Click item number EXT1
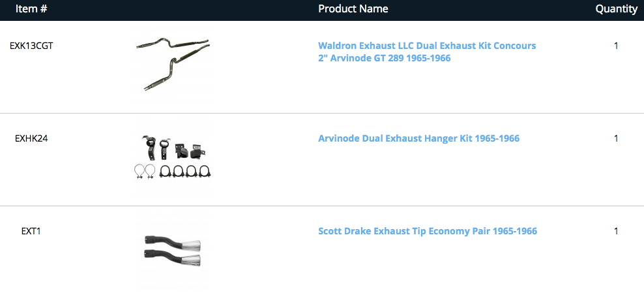Viewport: 644px width, 297px height. point(31,231)
